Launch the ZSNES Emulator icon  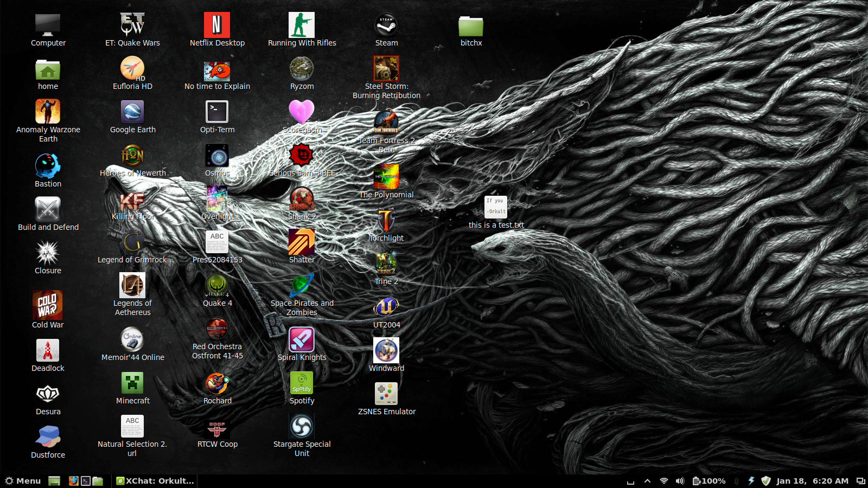[386, 394]
